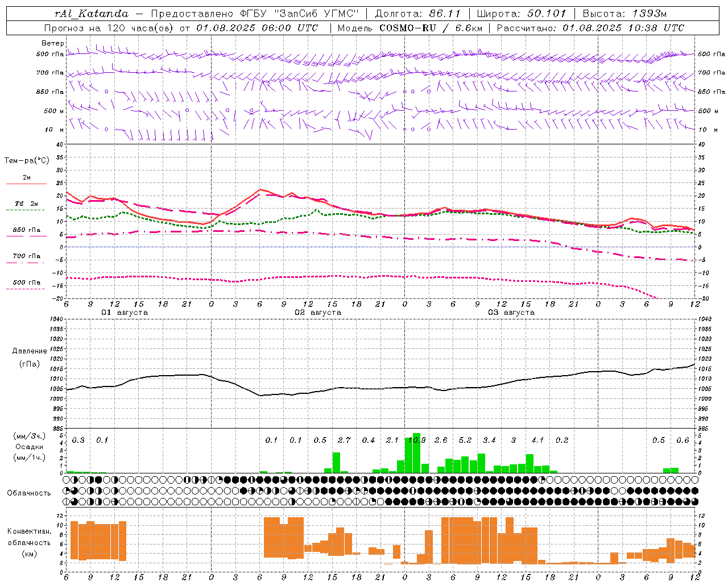Click the "(мм/3ч.)" precipitation unit label
This screenshot has height=582, width=728.
[x=29, y=436]
